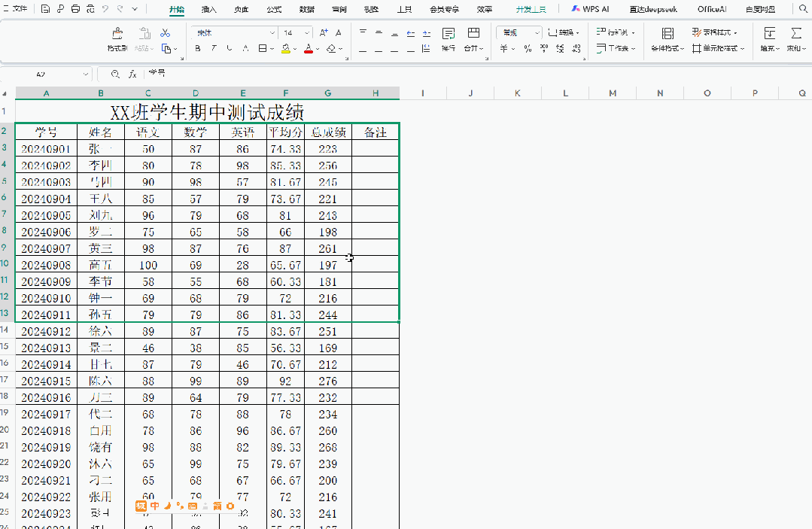Select row header 14
Image resolution: width=812 pixels, height=529 pixels.
click(5, 330)
